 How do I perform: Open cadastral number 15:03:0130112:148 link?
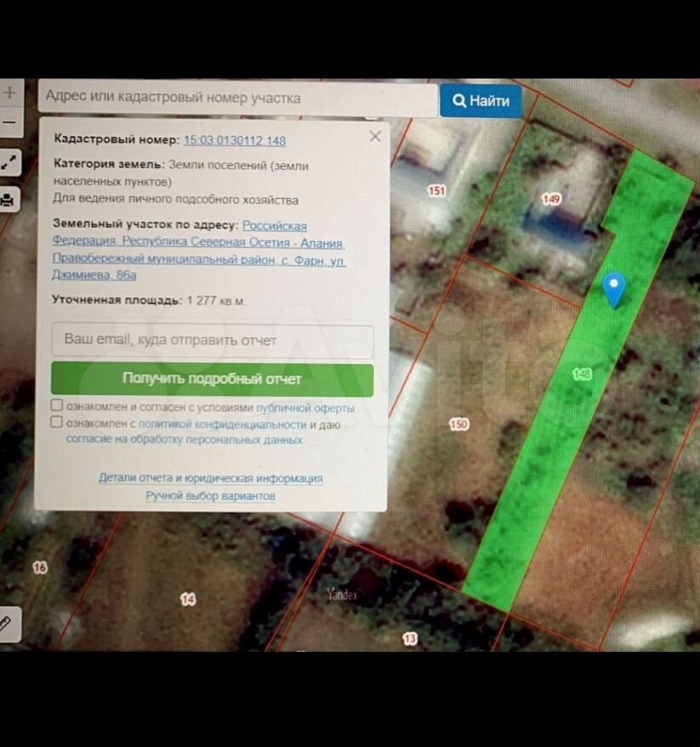(x=235, y=140)
